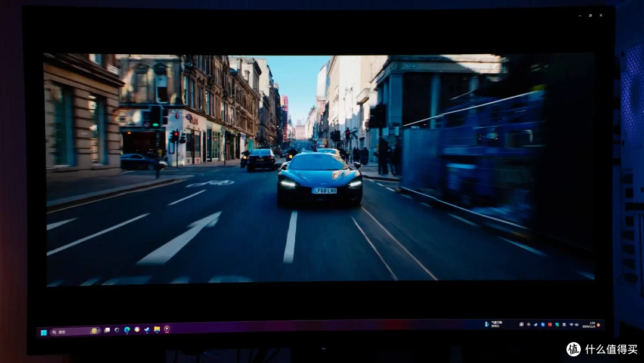Open the Windows Start menu
Screen dimensions: 644x363
click(44, 332)
